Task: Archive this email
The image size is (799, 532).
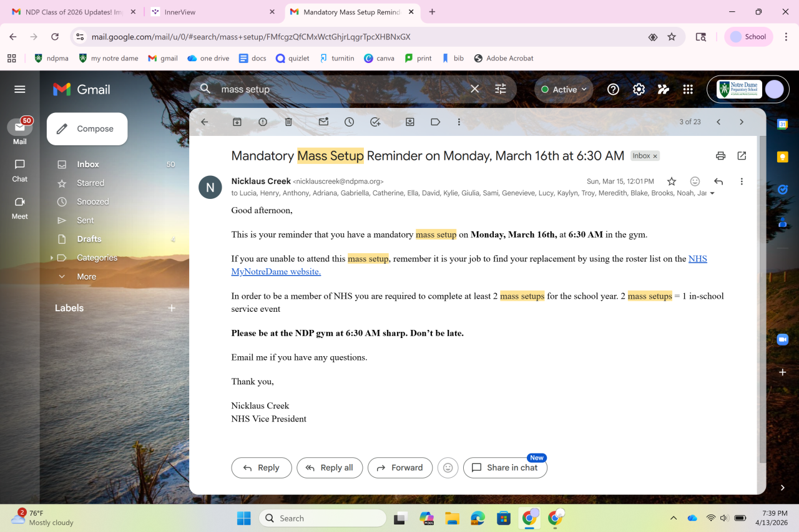Action: point(237,122)
